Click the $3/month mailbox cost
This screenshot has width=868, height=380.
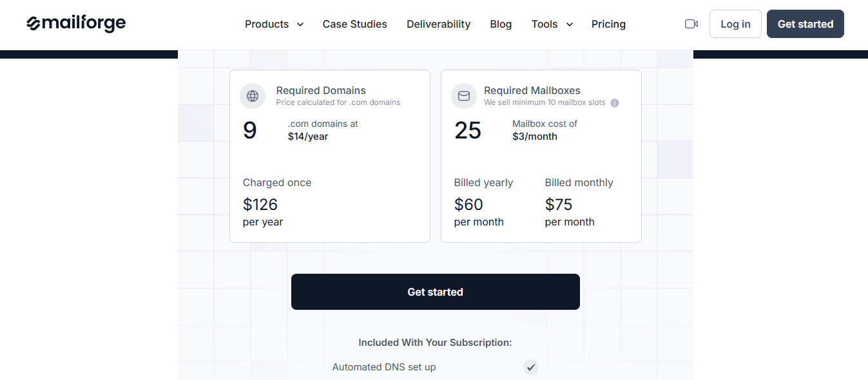coord(535,137)
